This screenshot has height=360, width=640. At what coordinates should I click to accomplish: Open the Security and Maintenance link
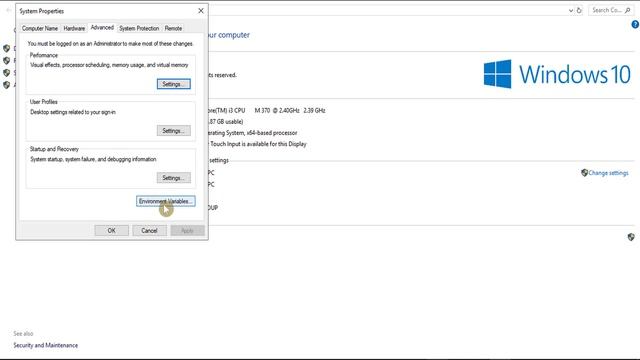coord(45,345)
